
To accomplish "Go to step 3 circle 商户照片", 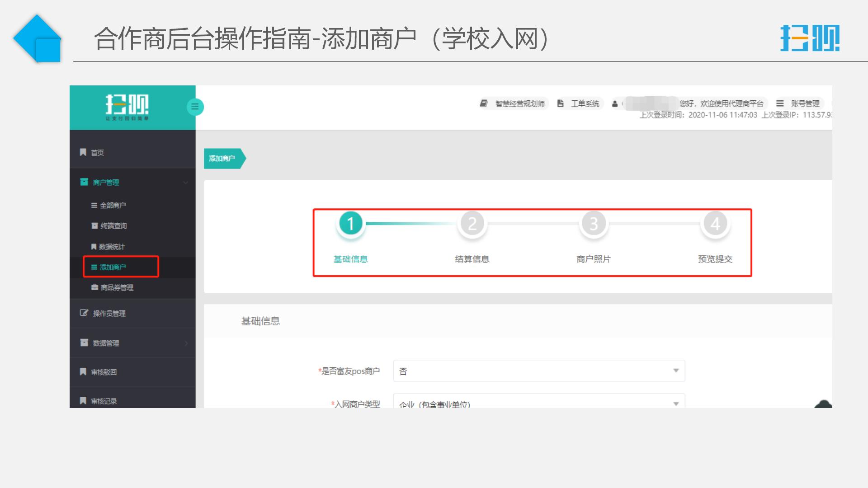I will (x=594, y=224).
